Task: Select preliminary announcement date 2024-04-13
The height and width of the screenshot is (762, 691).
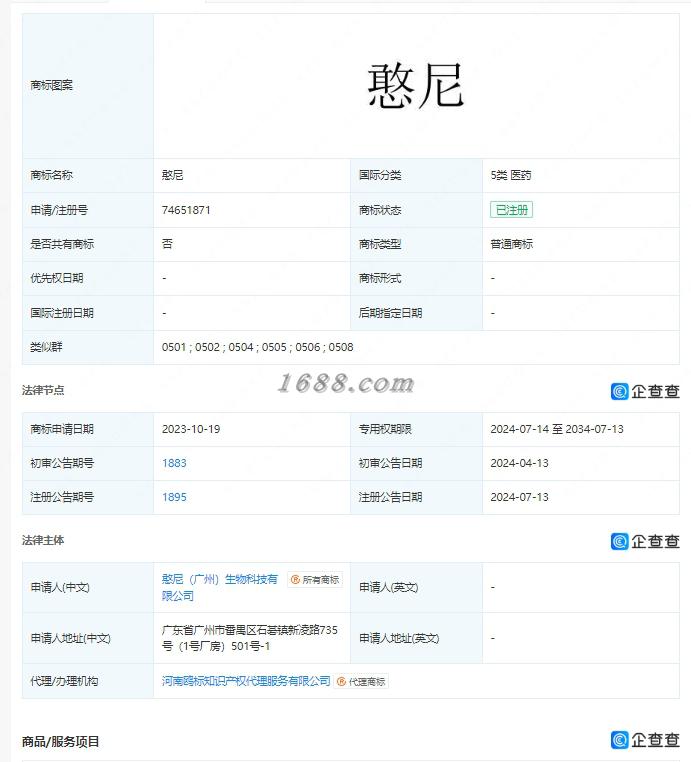Action: tap(519, 463)
